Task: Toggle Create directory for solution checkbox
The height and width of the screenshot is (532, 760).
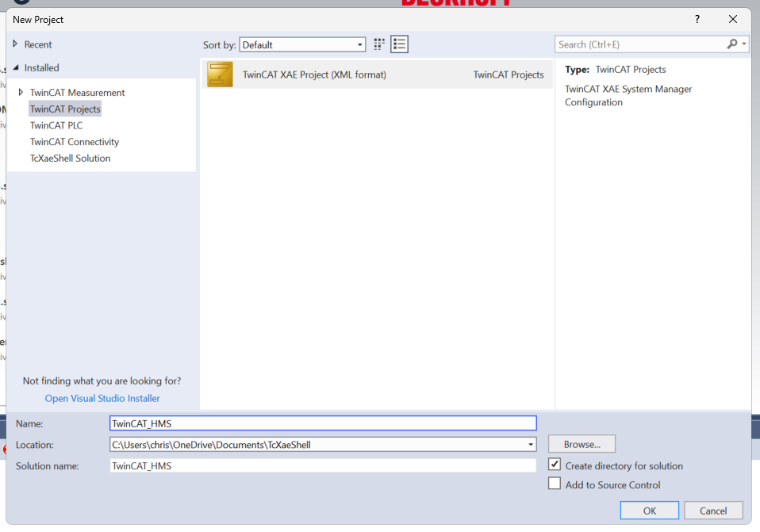Action: [555, 464]
